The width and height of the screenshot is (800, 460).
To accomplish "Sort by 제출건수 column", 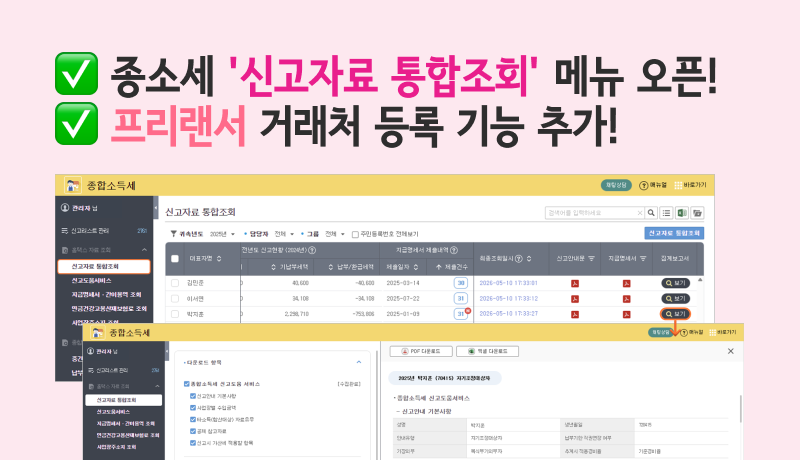I will tap(438, 267).
